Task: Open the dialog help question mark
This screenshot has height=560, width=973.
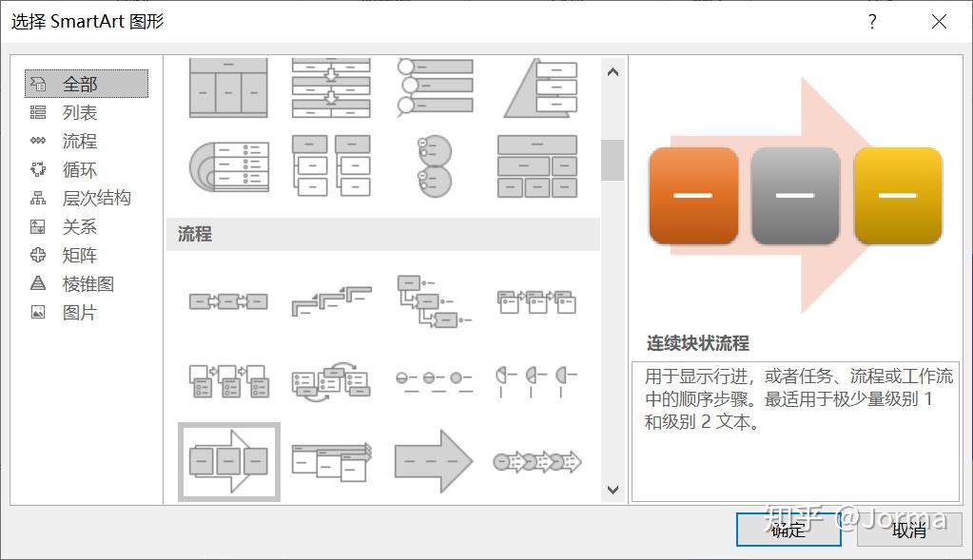Action: click(872, 21)
